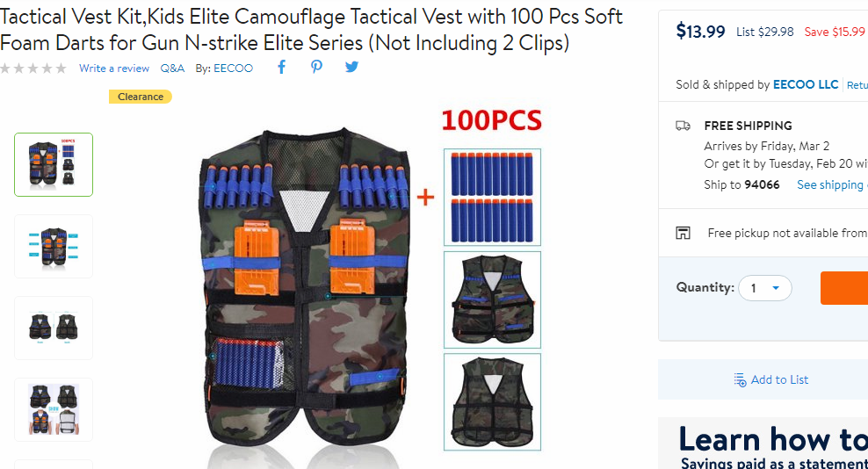The image size is (868, 469).
Task: Click the store pickup icon
Action: point(684,233)
